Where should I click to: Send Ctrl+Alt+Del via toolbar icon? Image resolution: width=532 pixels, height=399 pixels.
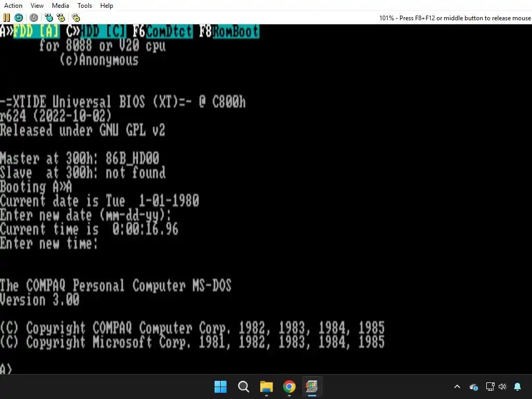pos(49,18)
